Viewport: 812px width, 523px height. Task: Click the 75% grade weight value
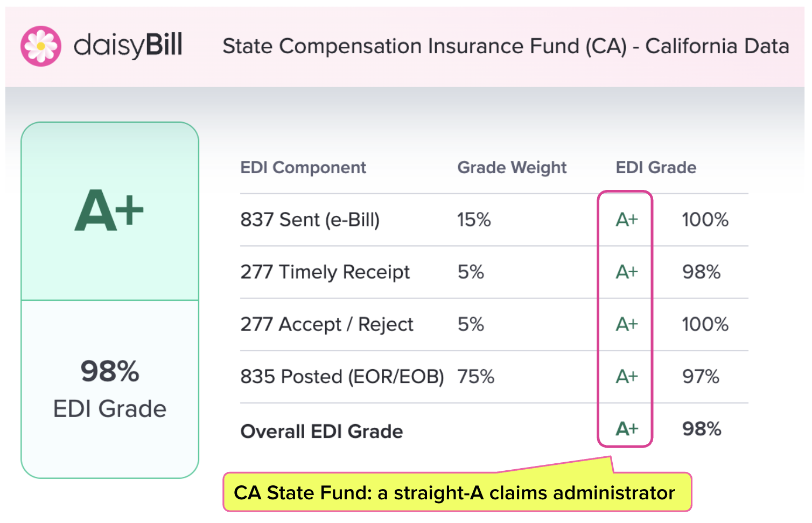(475, 377)
